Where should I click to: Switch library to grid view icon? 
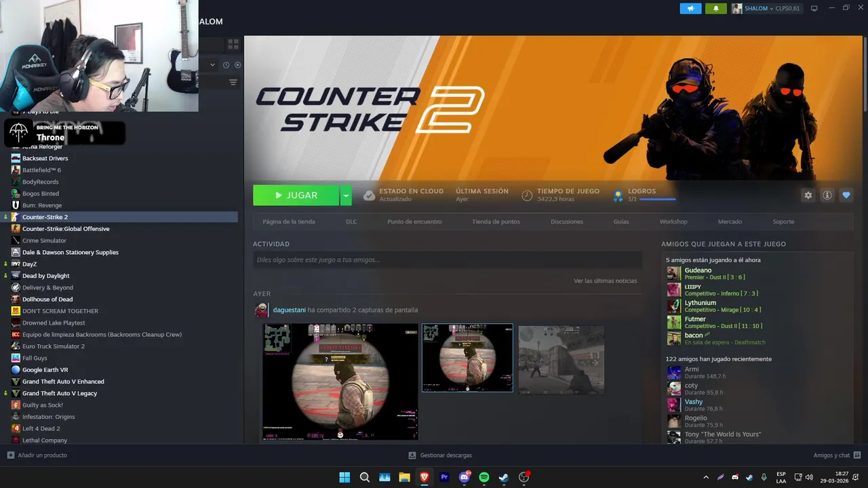point(233,44)
